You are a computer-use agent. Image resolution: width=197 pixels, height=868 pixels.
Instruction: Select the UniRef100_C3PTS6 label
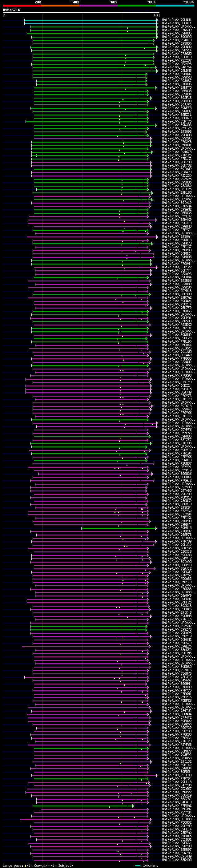pos(177,122)
